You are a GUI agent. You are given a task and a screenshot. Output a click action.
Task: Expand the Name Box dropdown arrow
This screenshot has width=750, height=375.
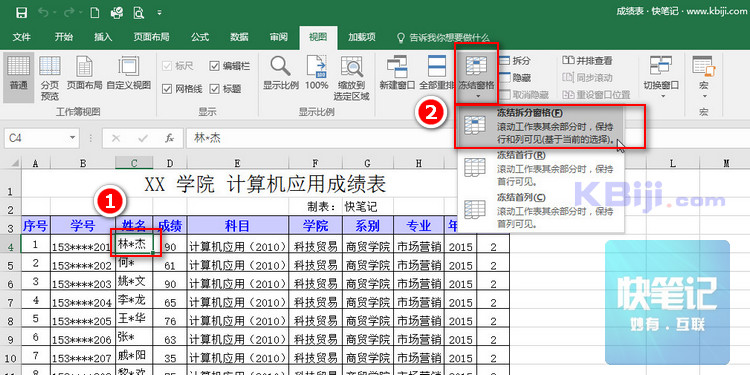(72, 138)
